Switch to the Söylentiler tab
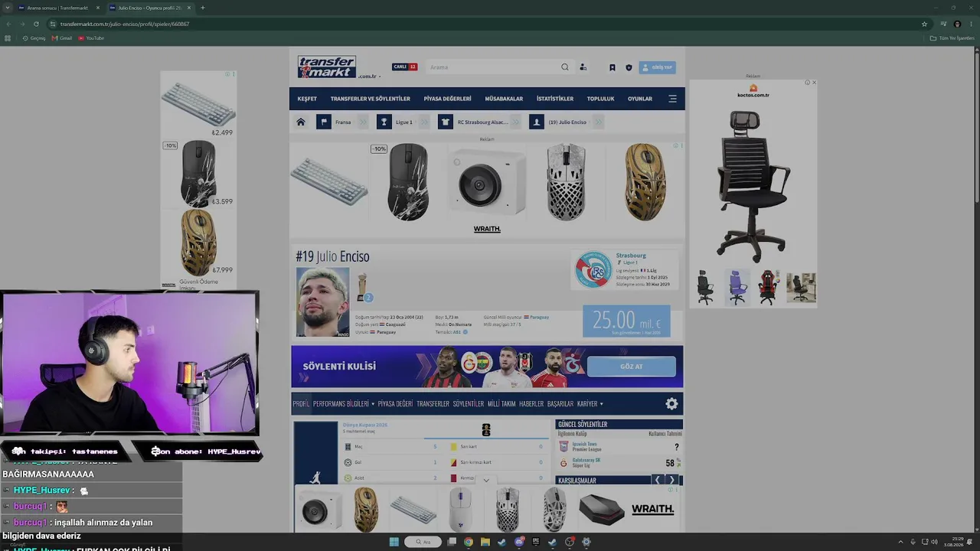Image resolution: width=980 pixels, height=551 pixels. click(469, 404)
